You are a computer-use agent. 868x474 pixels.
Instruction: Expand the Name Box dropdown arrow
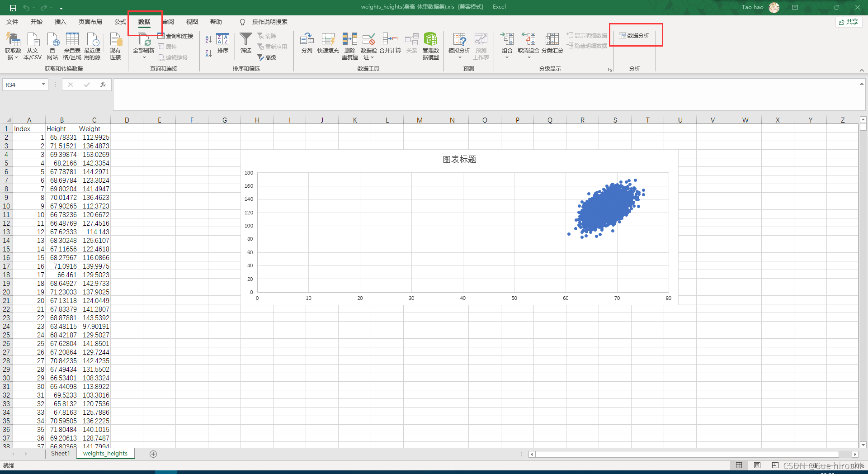point(43,85)
